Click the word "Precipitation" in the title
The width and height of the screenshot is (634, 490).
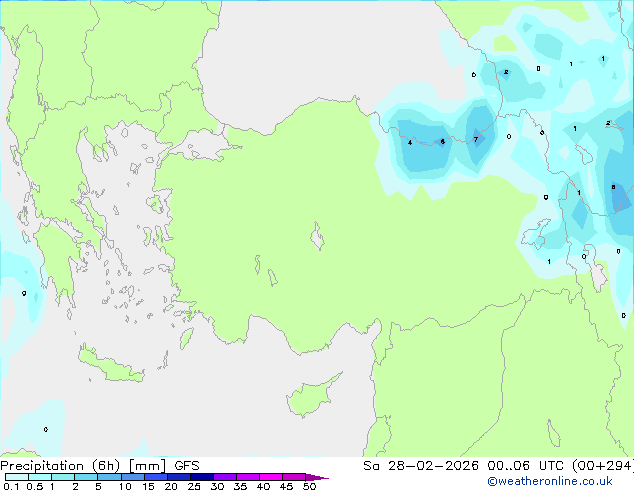42,466
